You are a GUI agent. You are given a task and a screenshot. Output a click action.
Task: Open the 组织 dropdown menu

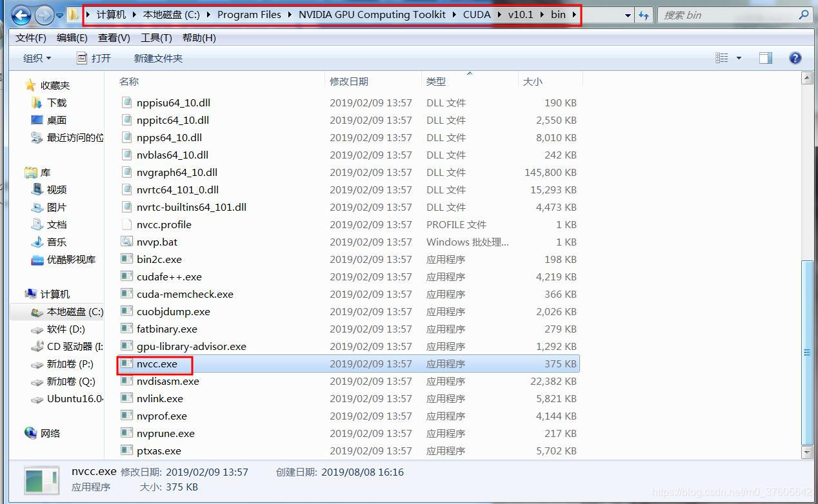tap(37, 58)
